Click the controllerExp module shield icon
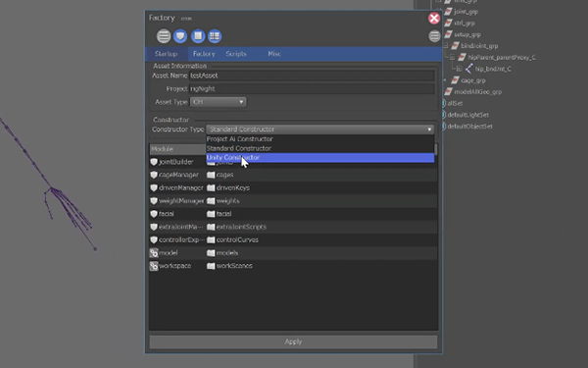 pos(154,239)
